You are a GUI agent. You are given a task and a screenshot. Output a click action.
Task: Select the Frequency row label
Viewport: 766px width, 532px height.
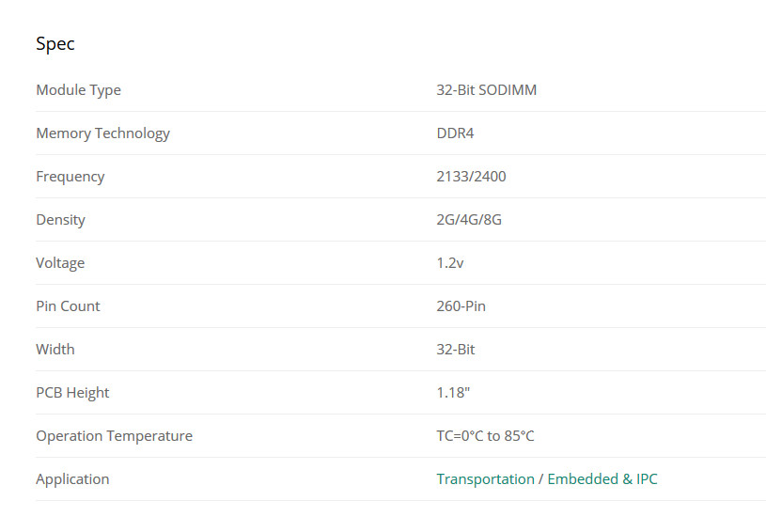point(70,177)
